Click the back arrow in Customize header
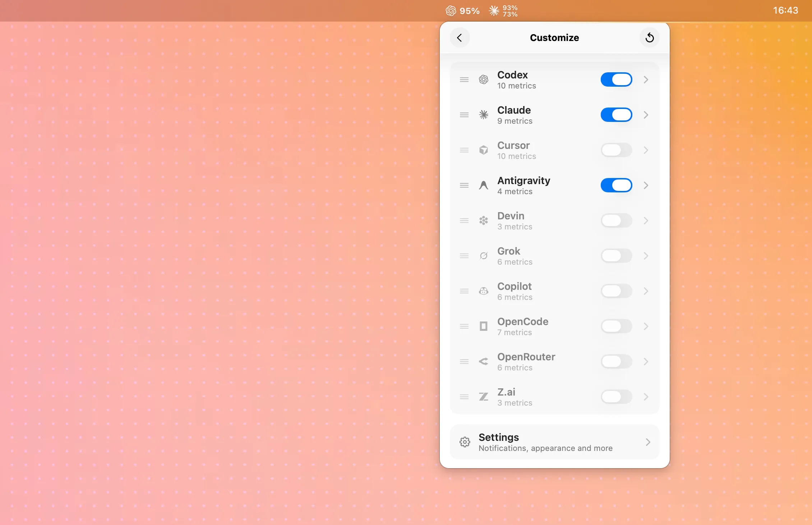Viewport: 812px width, 525px height. [x=460, y=38]
